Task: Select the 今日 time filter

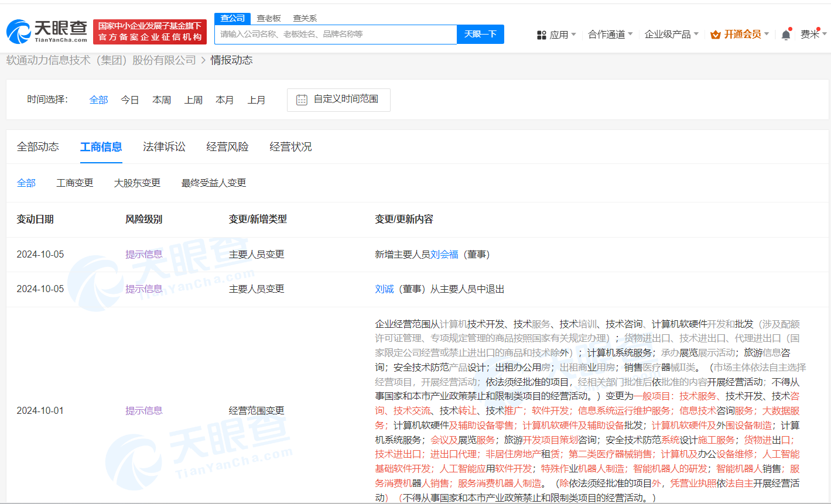Action: [130, 100]
